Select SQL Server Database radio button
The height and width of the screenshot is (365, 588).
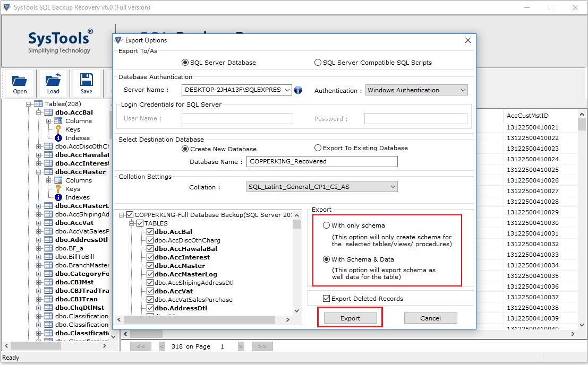pyautogui.click(x=185, y=63)
